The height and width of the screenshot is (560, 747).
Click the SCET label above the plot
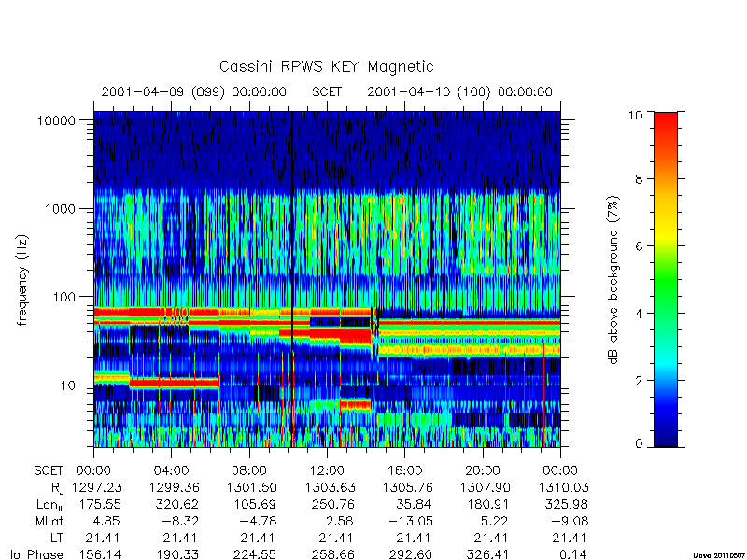click(x=327, y=91)
